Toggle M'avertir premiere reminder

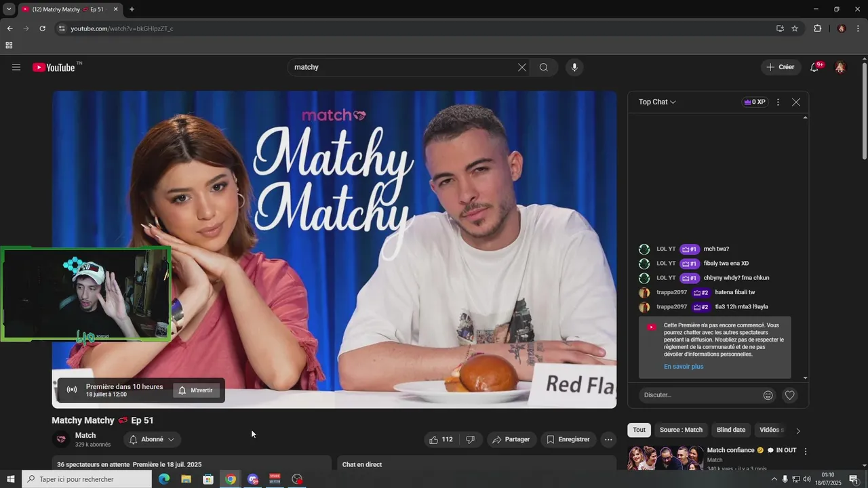click(x=195, y=390)
